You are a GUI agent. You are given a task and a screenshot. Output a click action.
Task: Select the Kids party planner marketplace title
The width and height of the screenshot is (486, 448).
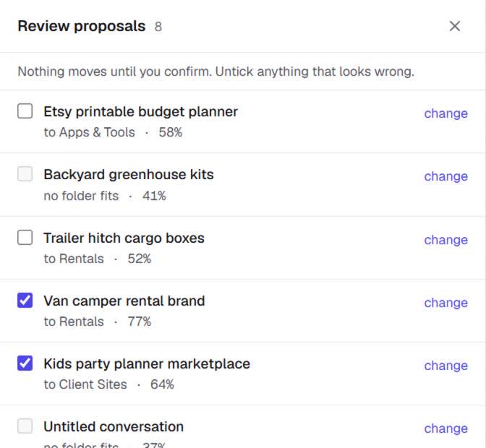147,363
